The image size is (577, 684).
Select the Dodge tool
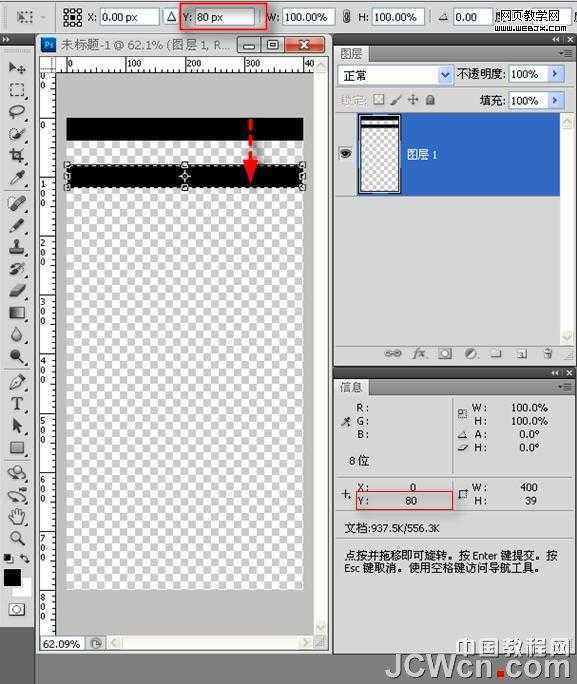17,356
